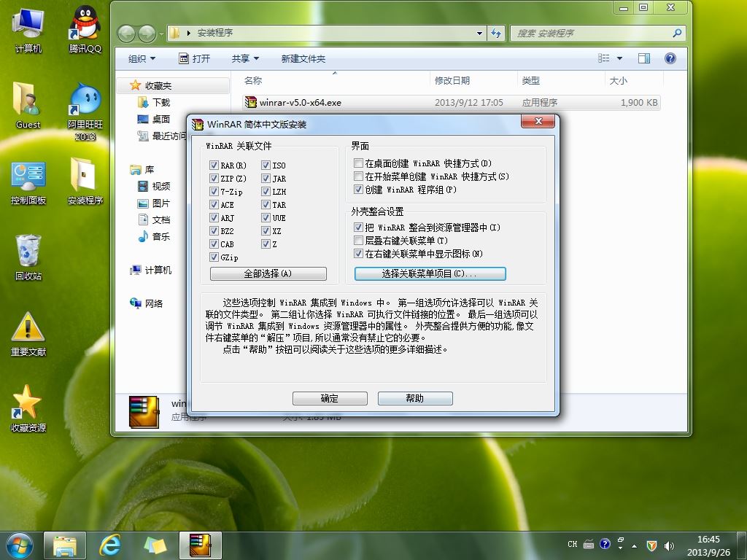The image size is (747, 560).
Task: Click the blue help tray icon
Action: coord(605,544)
